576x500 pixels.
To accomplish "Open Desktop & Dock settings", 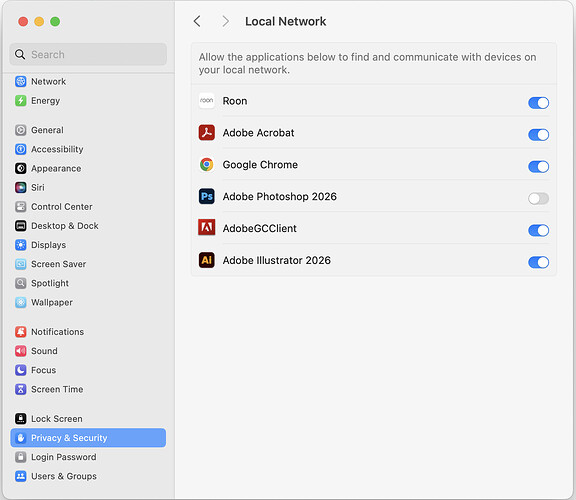I will 88,226.
